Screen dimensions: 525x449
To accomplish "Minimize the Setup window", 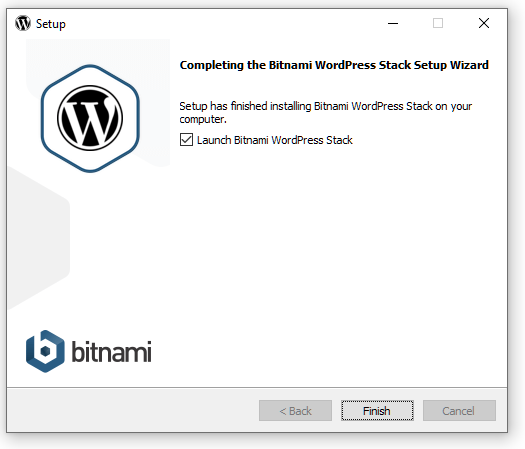I will click(x=393, y=23).
